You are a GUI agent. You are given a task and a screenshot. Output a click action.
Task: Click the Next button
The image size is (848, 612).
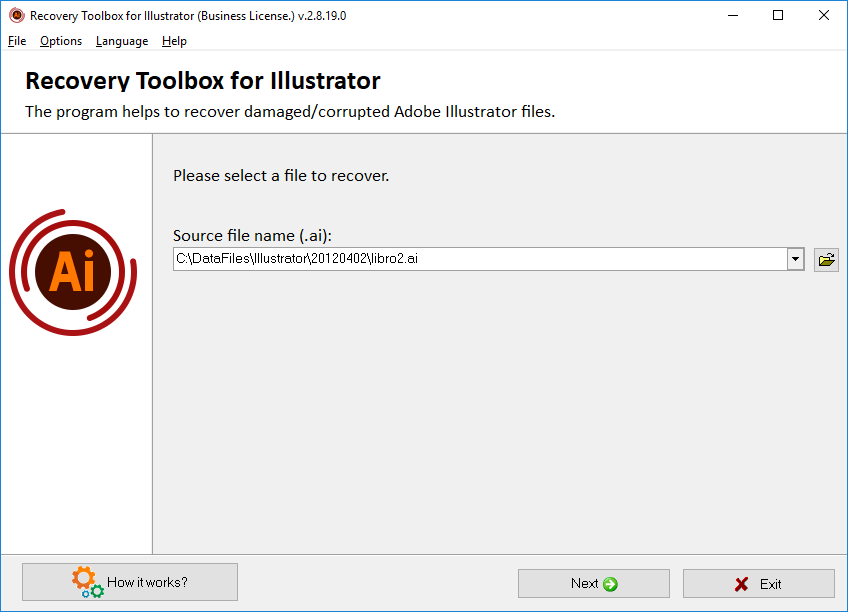(x=593, y=583)
